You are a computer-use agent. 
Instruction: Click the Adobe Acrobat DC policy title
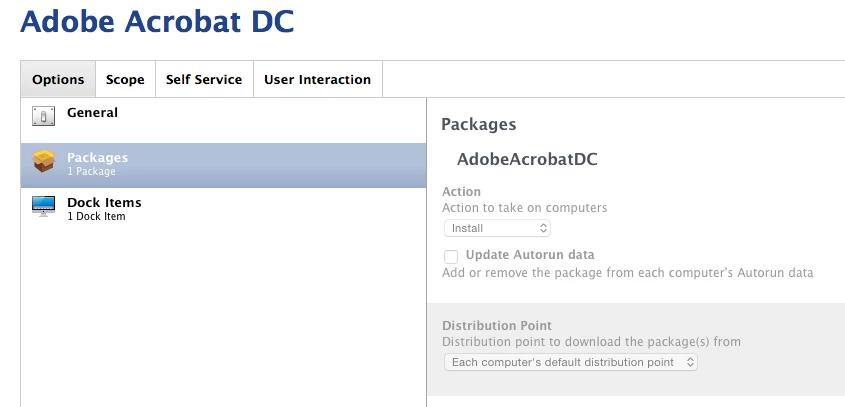coord(157,22)
